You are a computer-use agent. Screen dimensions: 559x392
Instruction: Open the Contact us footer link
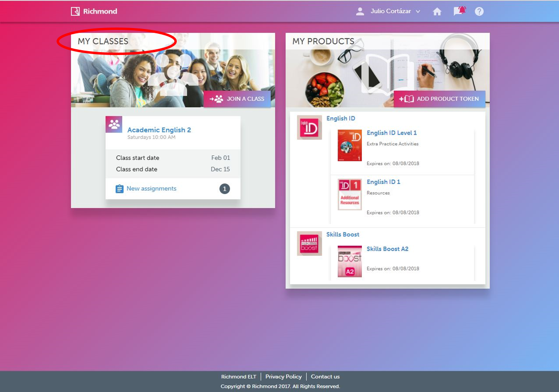tap(325, 377)
